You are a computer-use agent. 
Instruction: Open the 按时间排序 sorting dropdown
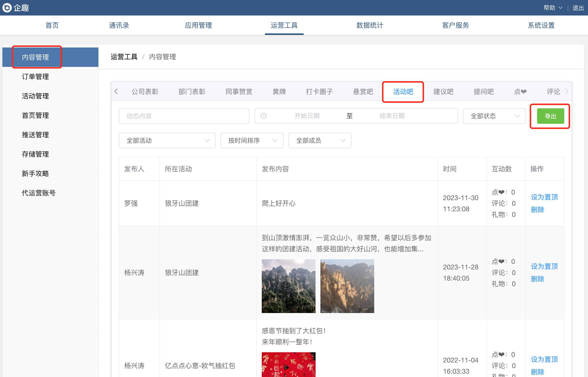(x=252, y=141)
